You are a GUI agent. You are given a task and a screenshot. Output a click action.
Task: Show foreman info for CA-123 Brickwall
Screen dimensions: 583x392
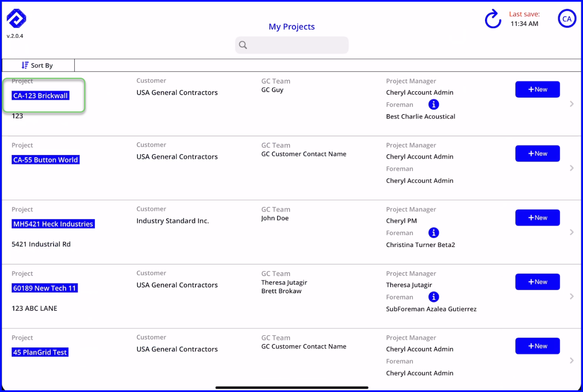(x=434, y=104)
